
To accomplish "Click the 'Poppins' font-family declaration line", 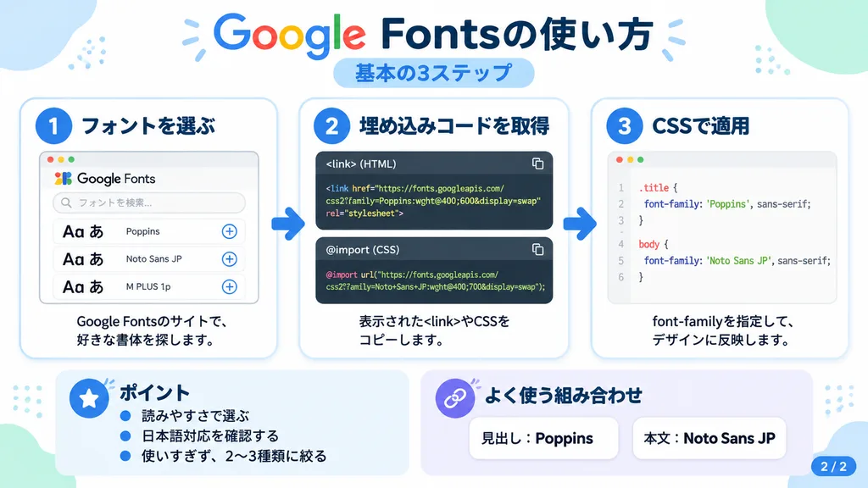I will (727, 204).
